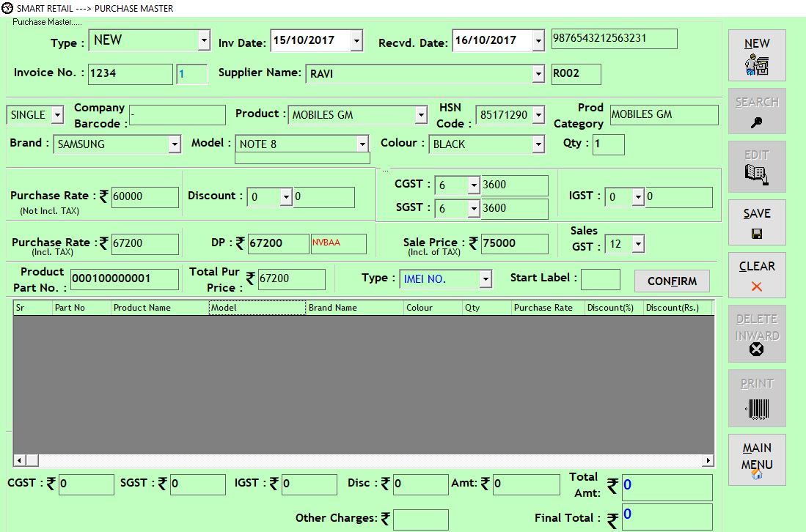
Task: Click Purchase Rate not incl. tax field
Action: (x=145, y=197)
